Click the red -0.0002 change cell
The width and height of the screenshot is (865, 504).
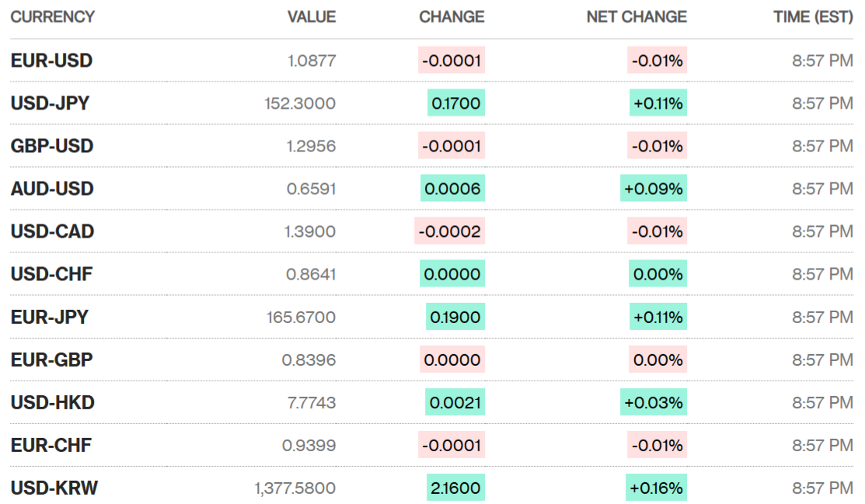click(450, 231)
